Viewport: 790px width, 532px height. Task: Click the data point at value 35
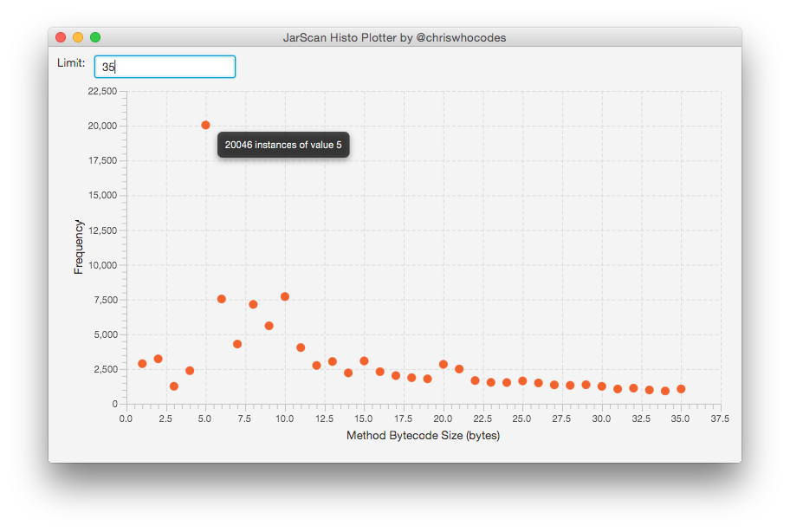click(x=681, y=389)
